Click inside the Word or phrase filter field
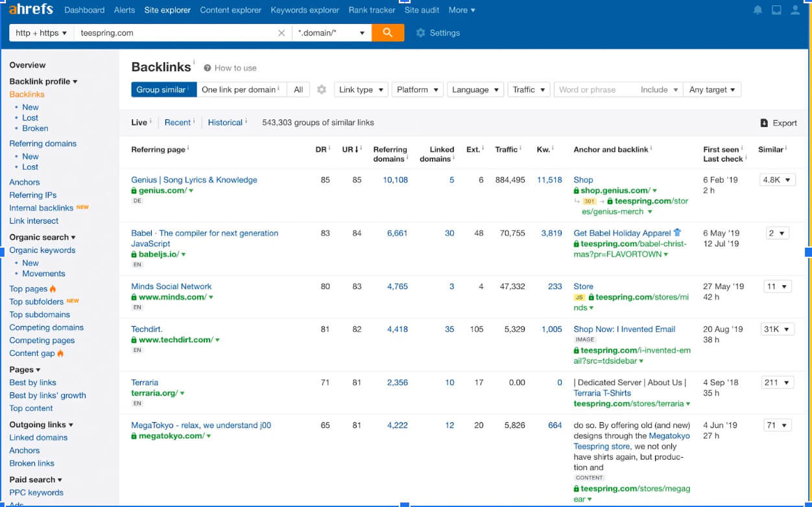The image size is (812, 507). (x=595, y=89)
